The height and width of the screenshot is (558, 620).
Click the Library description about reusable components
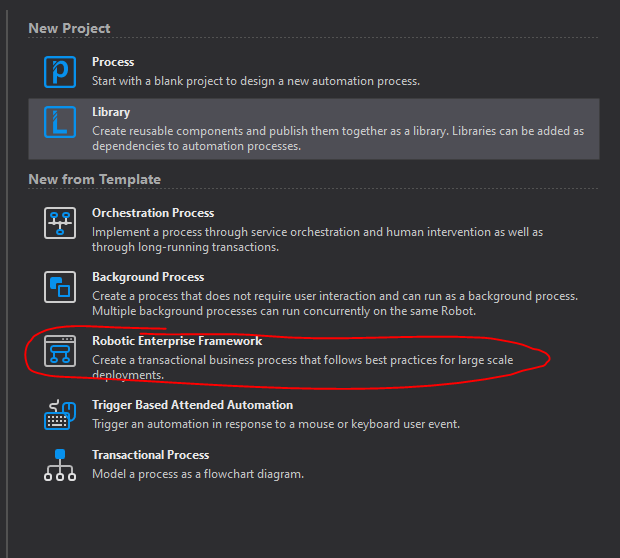point(338,138)
